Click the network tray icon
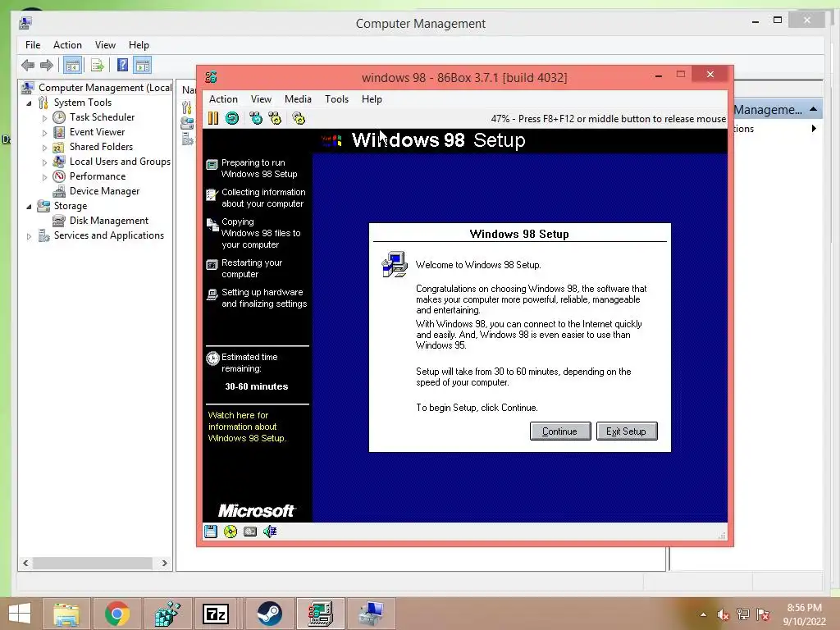Image resolution: width=840 pixels, height=630 pixels. tap(743, 614)
